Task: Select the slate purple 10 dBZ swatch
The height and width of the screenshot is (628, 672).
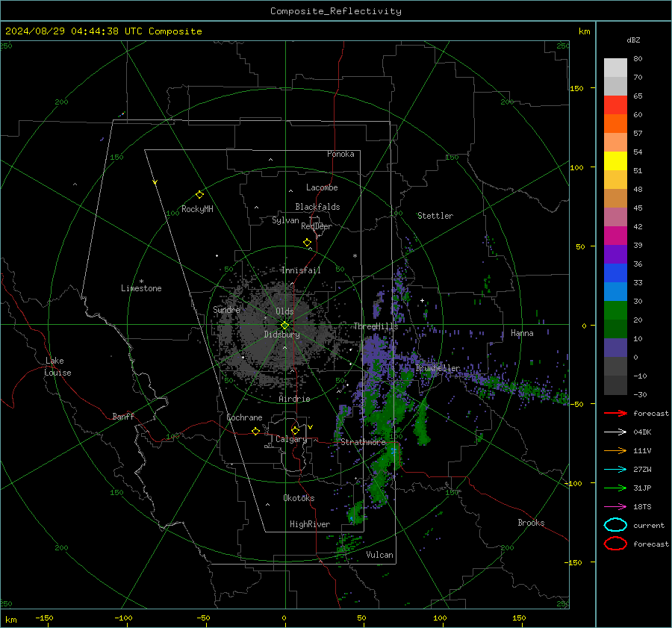Action: [615, 348]
